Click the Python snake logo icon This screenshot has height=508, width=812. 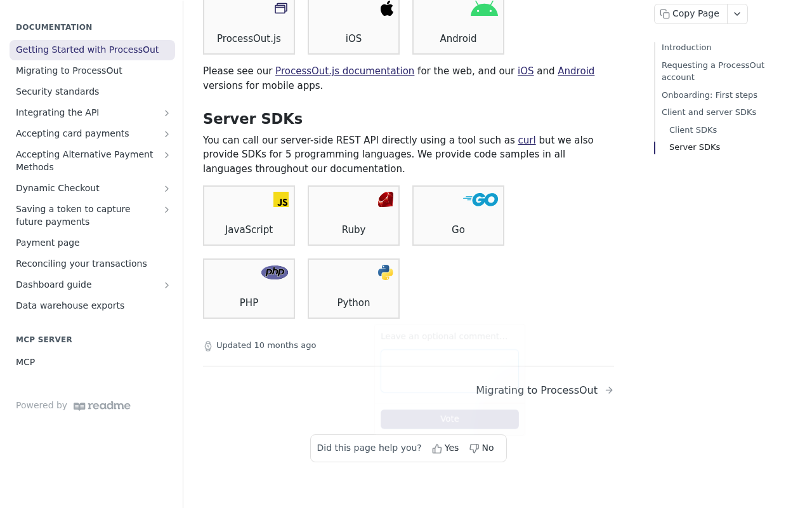click(x=386, y=272)
